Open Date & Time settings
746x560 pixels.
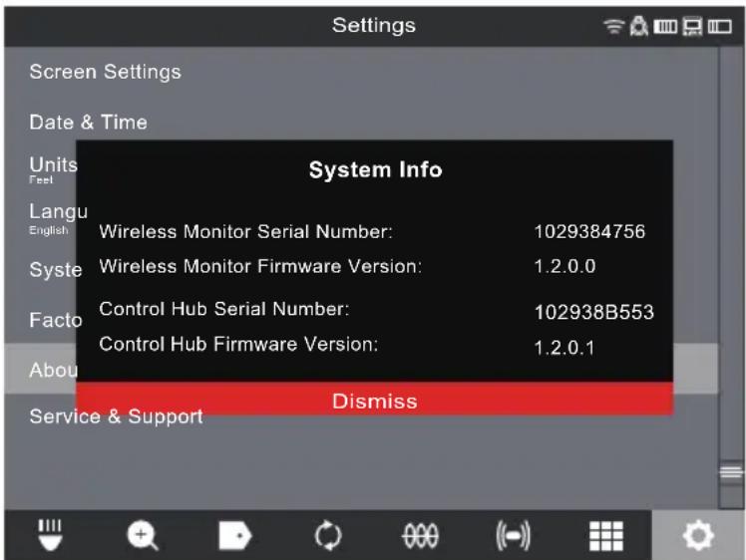pos(89,123)
